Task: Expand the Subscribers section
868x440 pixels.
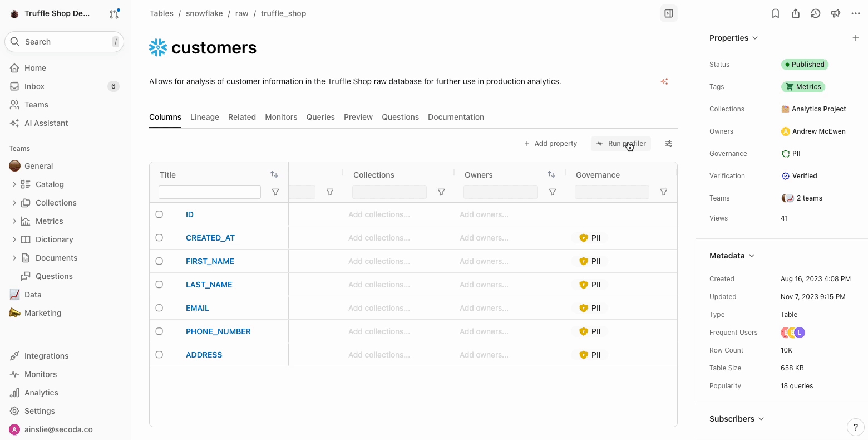Action: (x=737, y=419)
